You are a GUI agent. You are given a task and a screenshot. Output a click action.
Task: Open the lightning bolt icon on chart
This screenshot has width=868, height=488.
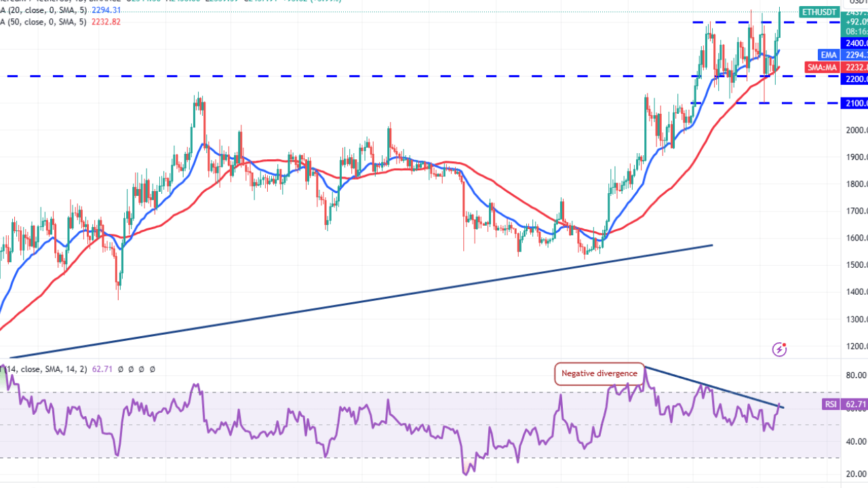[x=780, y=350]
